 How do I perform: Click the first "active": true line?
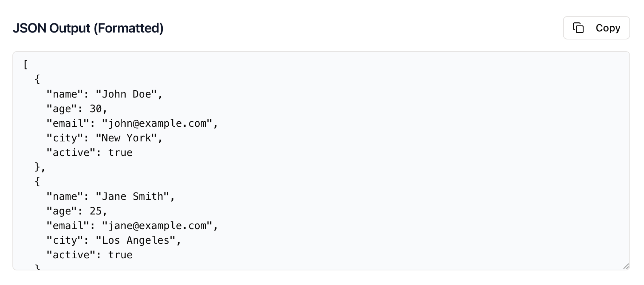tap(89, 152)
